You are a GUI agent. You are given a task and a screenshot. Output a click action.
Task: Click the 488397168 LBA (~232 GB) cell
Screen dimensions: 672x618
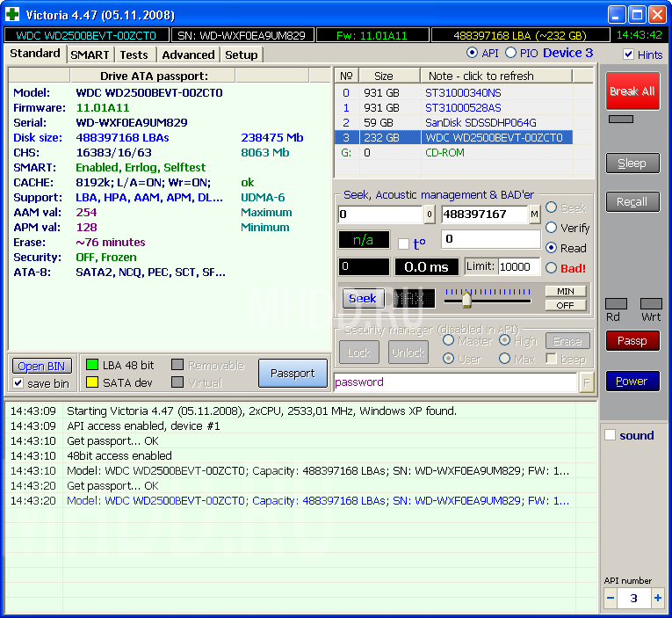pyautogui.click(x=520, y=35)
